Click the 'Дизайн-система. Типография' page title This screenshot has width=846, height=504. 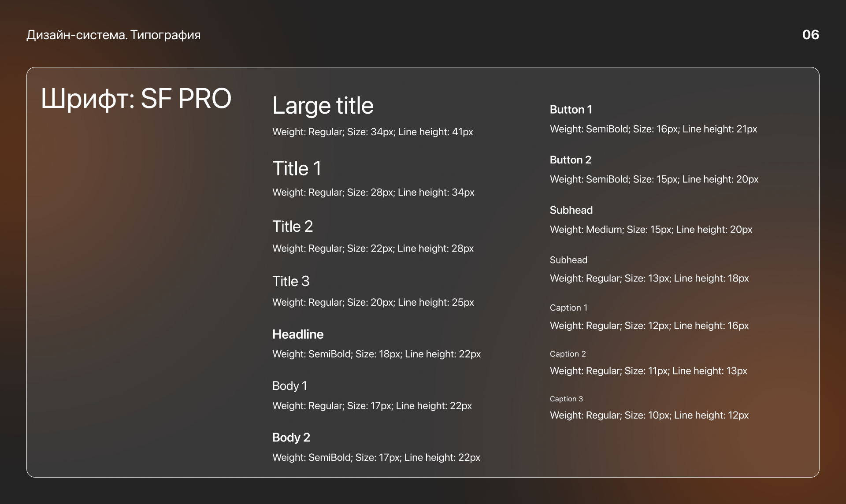(x=113, y=35)
